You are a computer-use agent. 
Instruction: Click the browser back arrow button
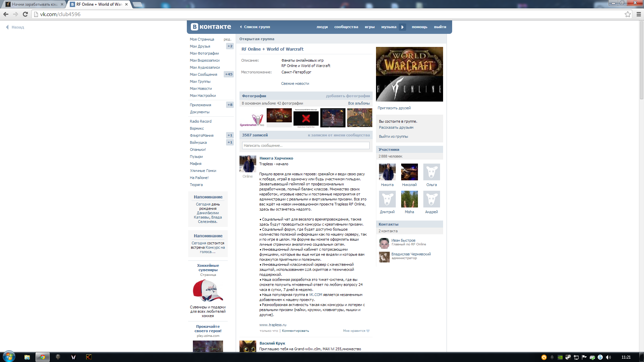pyautogui.click(x=6, y=14)
